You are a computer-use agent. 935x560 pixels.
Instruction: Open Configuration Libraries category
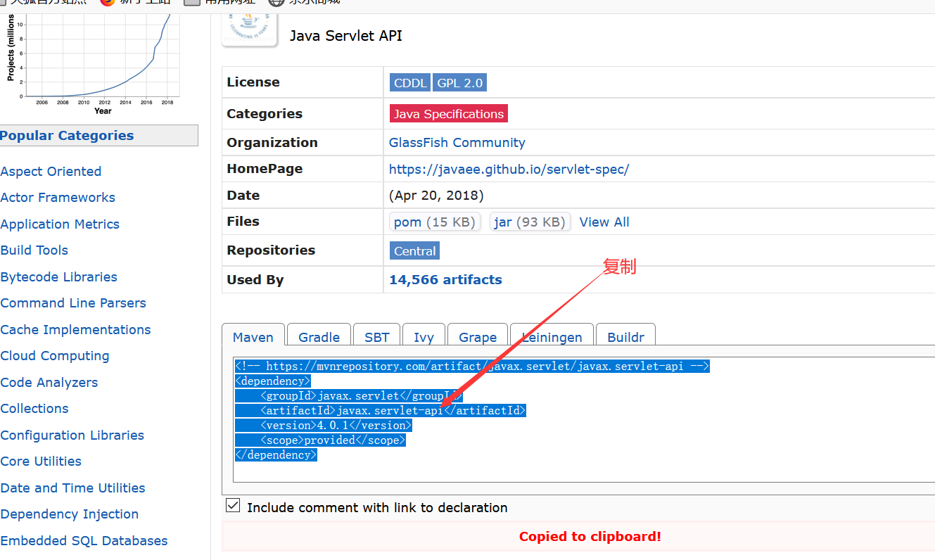click(72, 435)
